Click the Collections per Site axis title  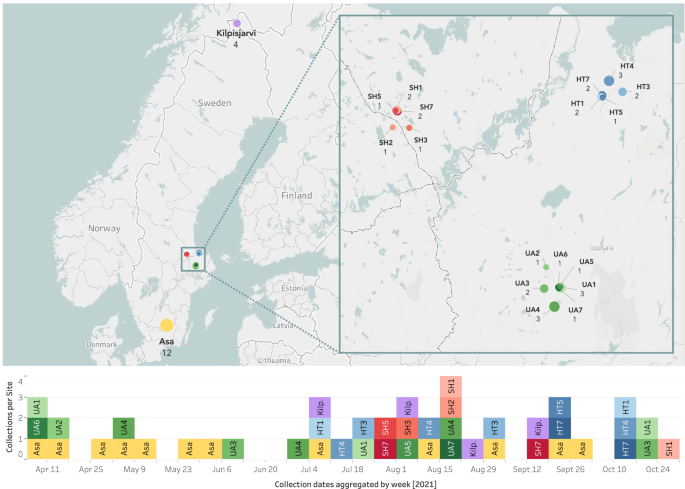pyautogui.click(x=8, y=417)
